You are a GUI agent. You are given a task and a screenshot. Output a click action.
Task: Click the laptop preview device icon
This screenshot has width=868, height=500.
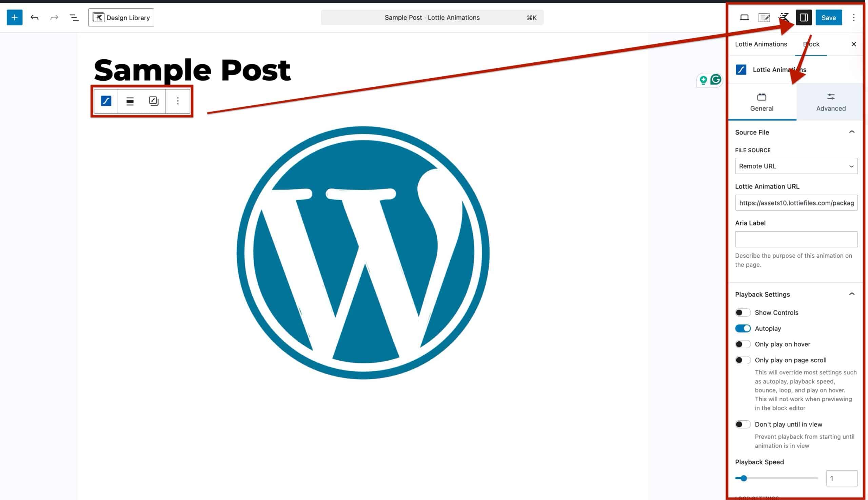pyautogui.click(x=744, y=18)
